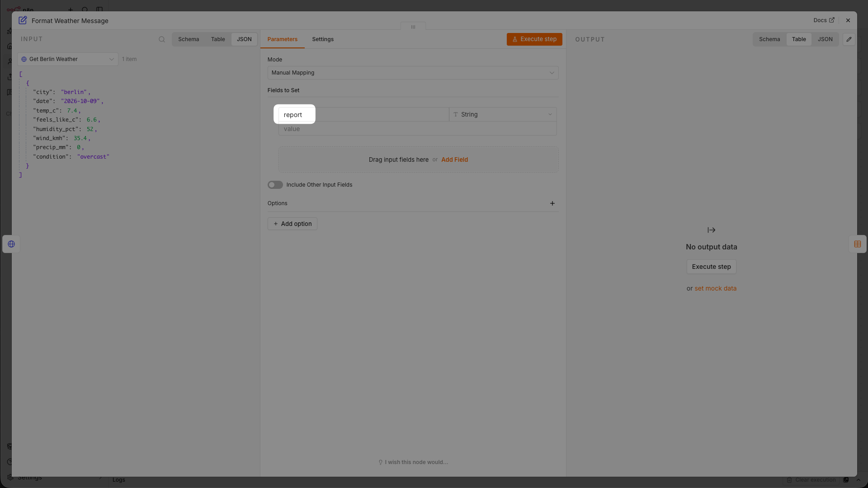This screenshot has height=488, width=868.
Task: Click the "overcast" condition value
Action: 93,157
